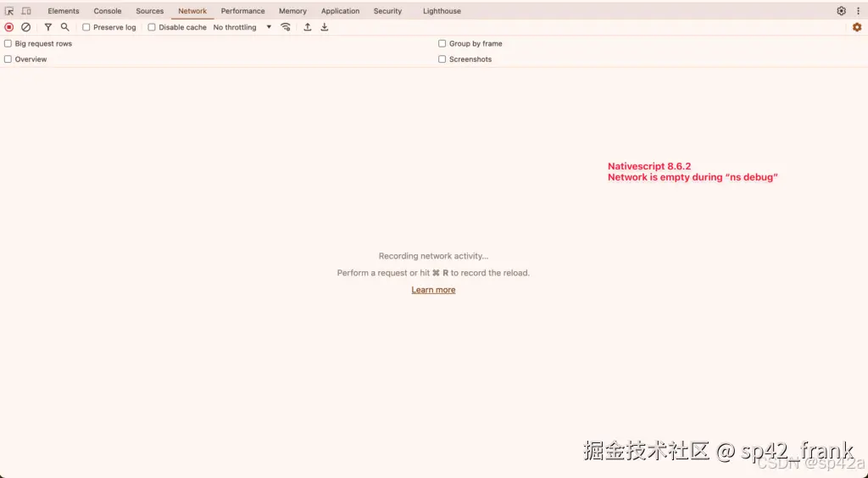Export HAR file download icon
This screenshot has width=868, height=478.
(x=325, y=27)
